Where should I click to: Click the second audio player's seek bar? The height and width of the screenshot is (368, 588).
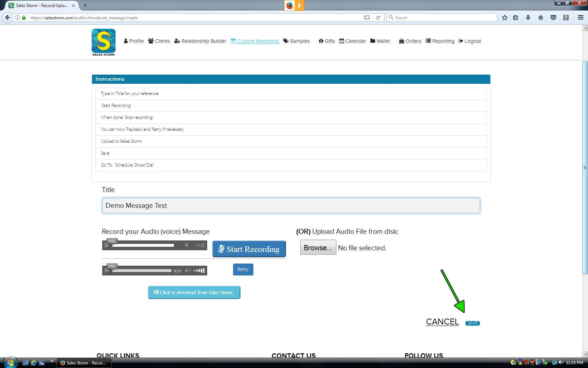click(142, 271)
